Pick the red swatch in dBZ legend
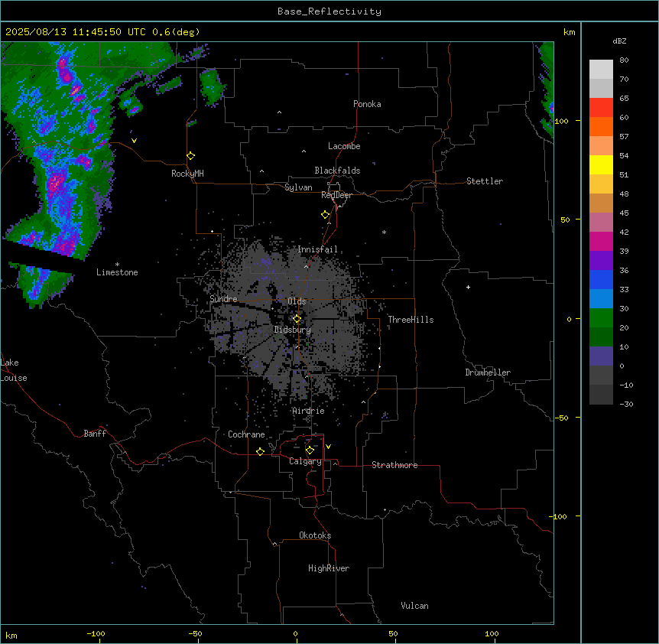 [601, 107]
